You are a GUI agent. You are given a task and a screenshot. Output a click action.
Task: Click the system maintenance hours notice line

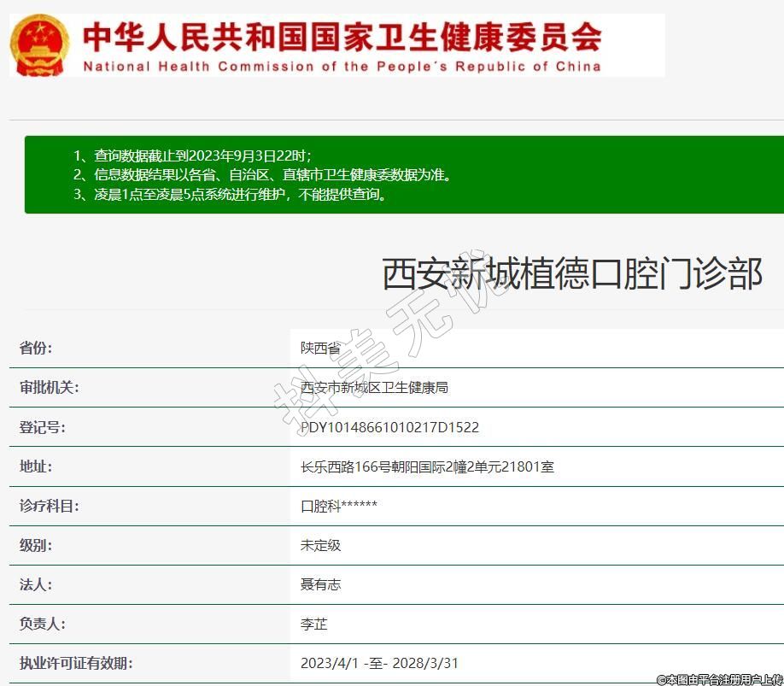pyautogui.click(x=231, y=194)
